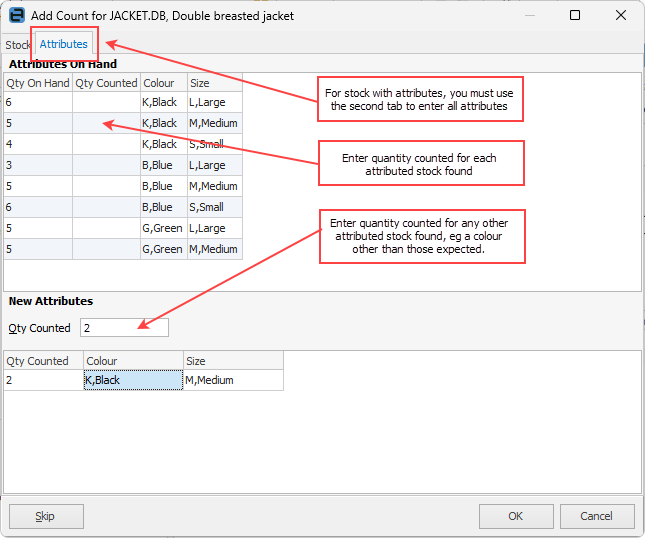645x538 pixels.
Task: Click Qty Counted cell for K,Black L,Large
Action: 106,102
